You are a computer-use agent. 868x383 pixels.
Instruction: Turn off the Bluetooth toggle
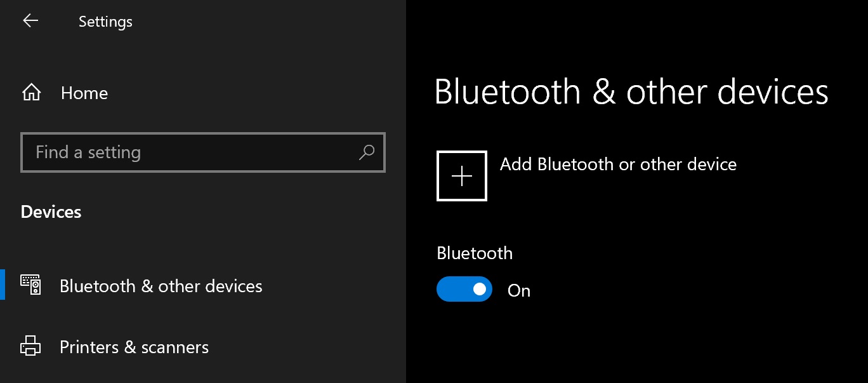coord(464,289)
